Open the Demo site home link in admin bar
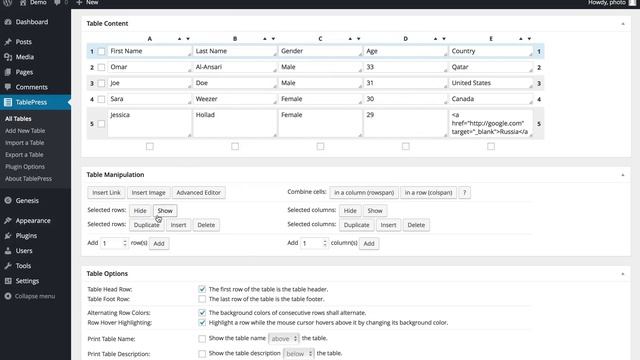The height and width of the screenshot is (360, 640). pos(33,2)
